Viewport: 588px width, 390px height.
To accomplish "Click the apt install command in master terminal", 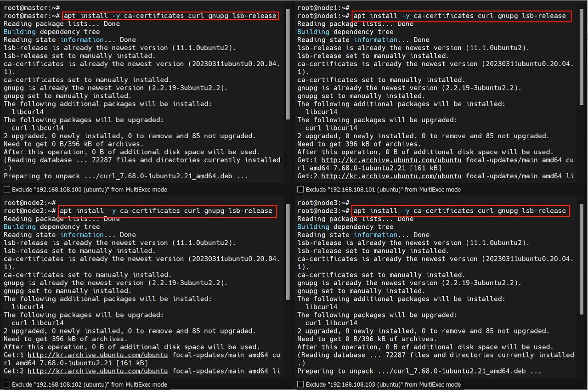I will pos(170,16).
